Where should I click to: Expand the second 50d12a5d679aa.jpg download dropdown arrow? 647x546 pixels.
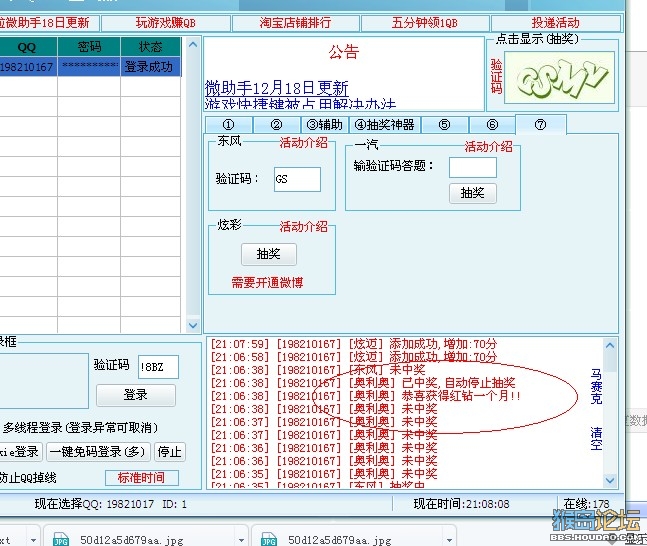[x=449, y=539]
